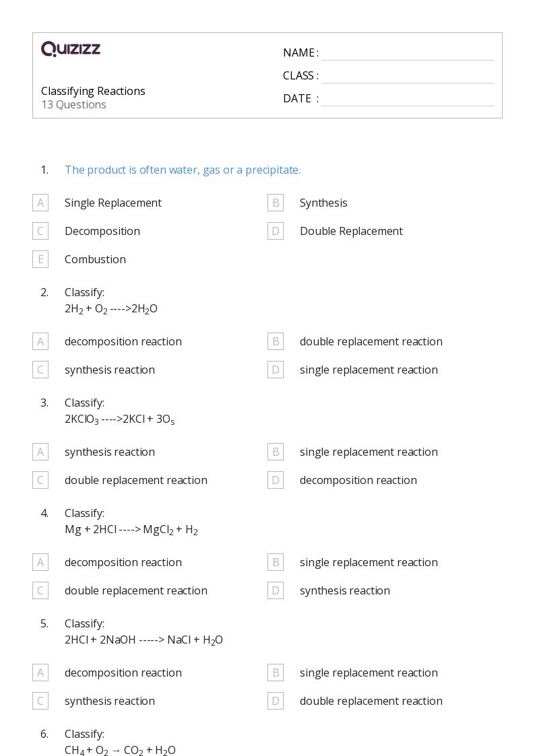Check box D double replacement for HCl + NaOH
535x756 pixels.
(276, 701)
